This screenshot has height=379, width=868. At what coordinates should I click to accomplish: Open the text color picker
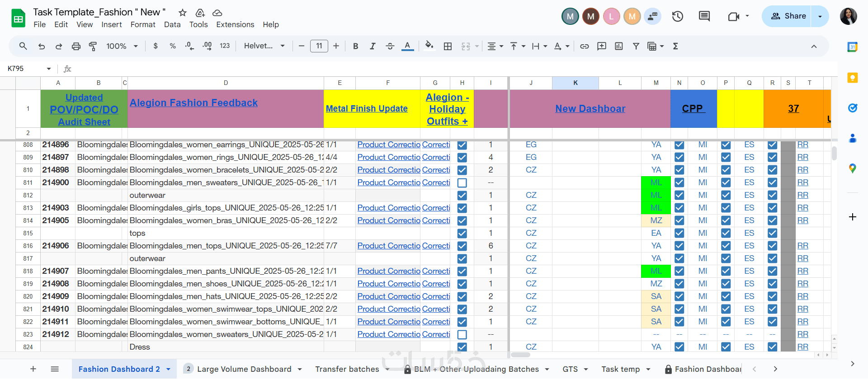point(407,46)
